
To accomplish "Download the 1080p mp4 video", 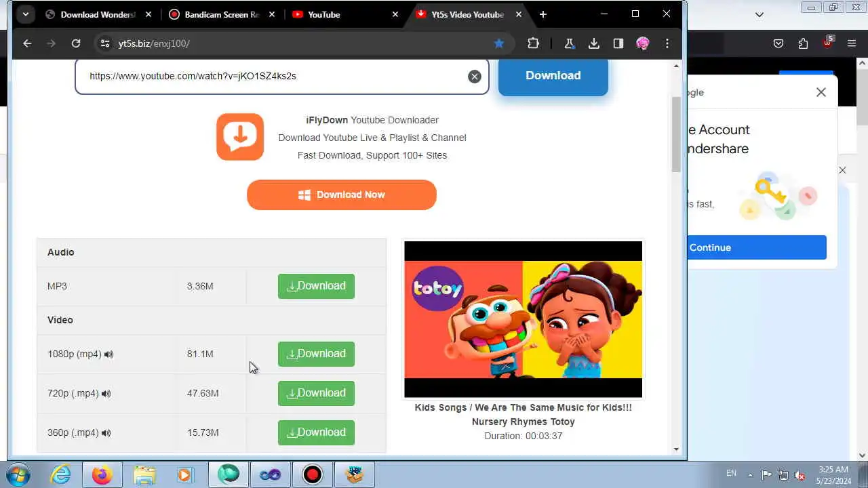I will (x=316, y=354).
